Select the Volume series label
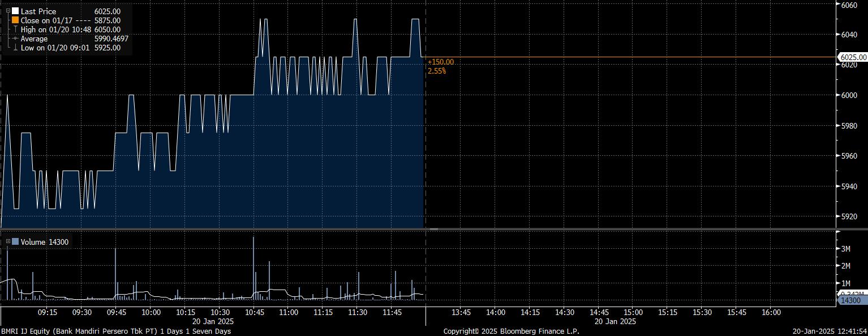The width and height of the screenshot is (868, 336). click(33, 242)
